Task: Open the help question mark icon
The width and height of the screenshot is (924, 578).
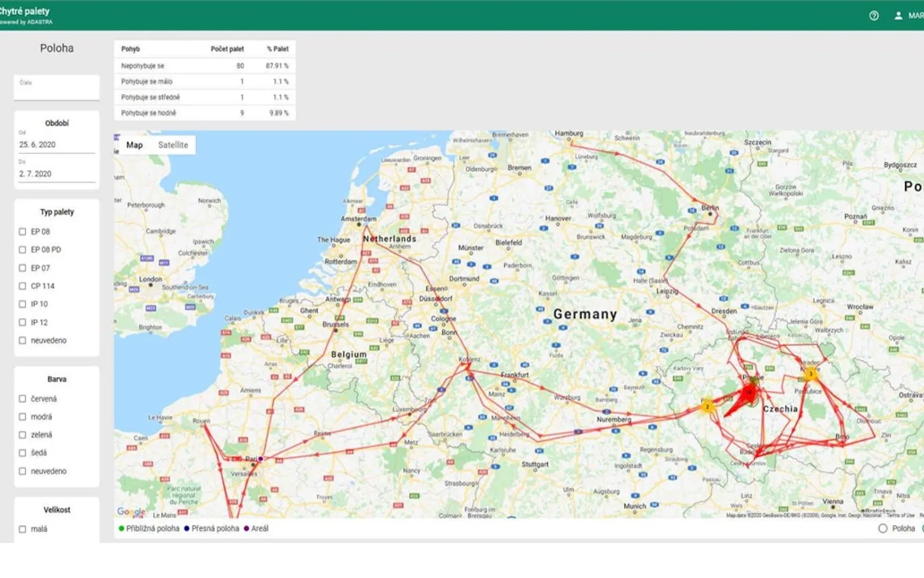Action: point(874,16)
